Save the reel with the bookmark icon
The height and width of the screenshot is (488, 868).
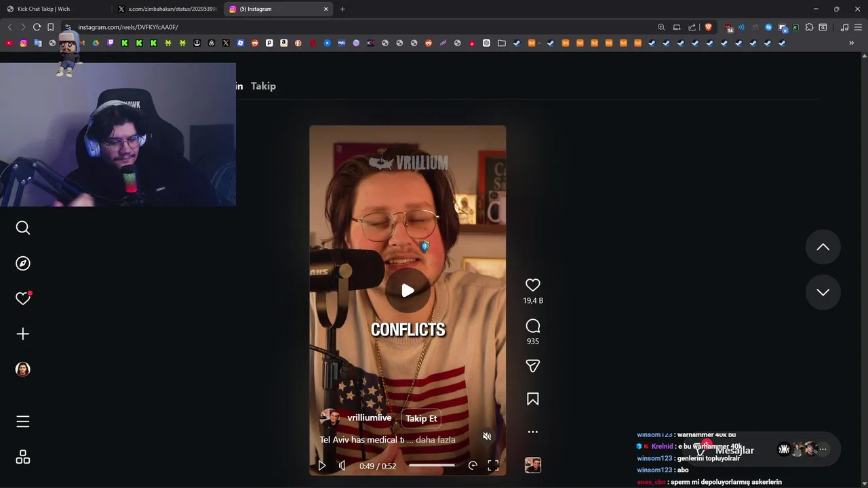coord(533,399)
